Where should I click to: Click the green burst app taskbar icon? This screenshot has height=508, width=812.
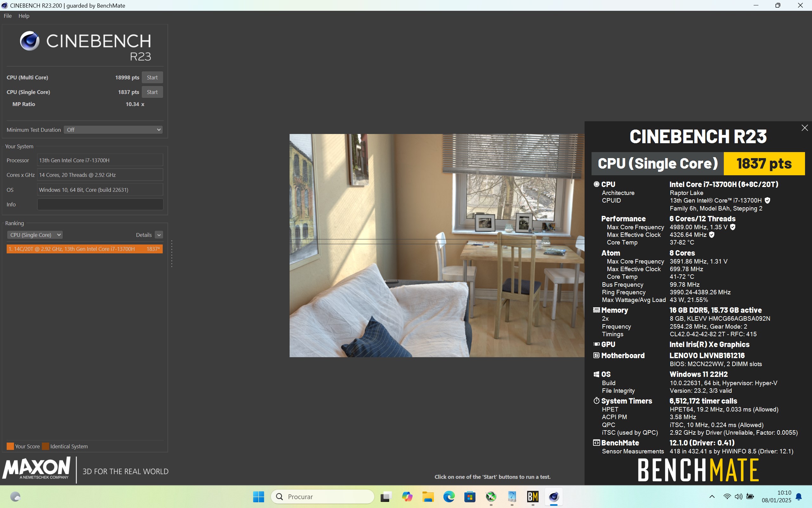coord(491,497)
